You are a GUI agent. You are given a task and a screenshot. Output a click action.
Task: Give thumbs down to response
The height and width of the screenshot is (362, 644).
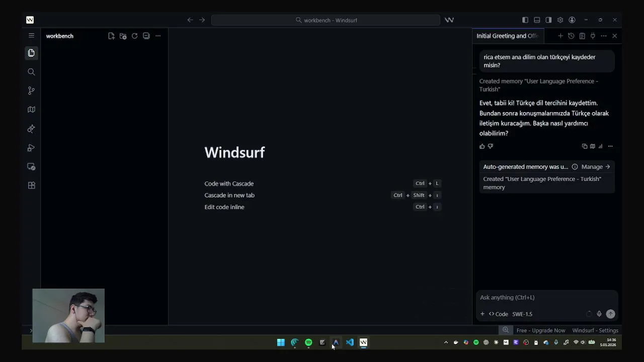coord(491,146)
